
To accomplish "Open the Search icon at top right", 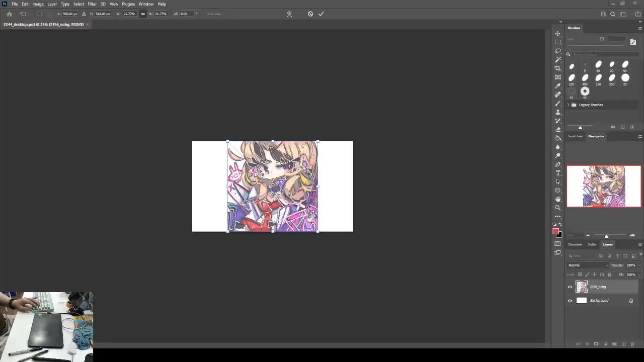I will 613,14.
